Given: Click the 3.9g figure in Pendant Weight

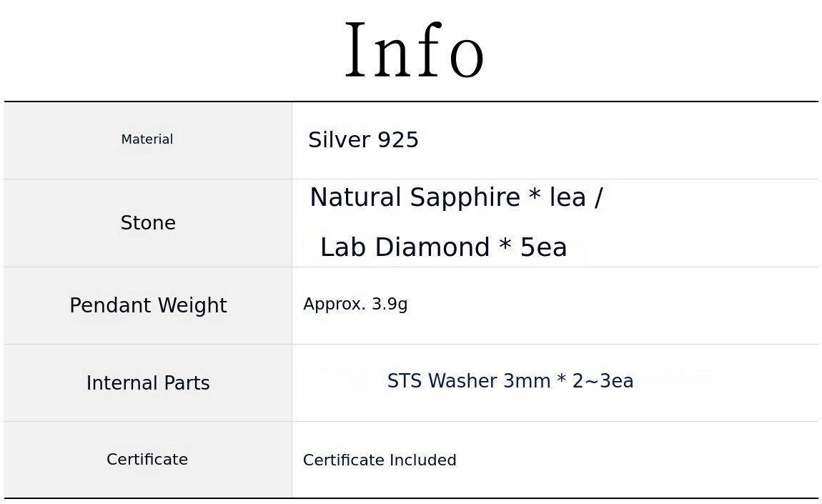Looking at the screenshot, I should (x=390, y=305).
